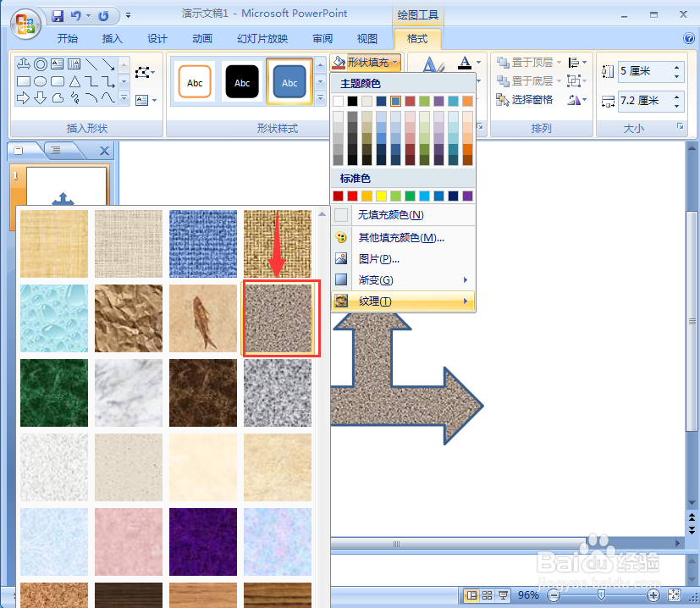Screen dimensions: 700x608
Task: Switch to the 动画 tab
Action: (202, 39)
